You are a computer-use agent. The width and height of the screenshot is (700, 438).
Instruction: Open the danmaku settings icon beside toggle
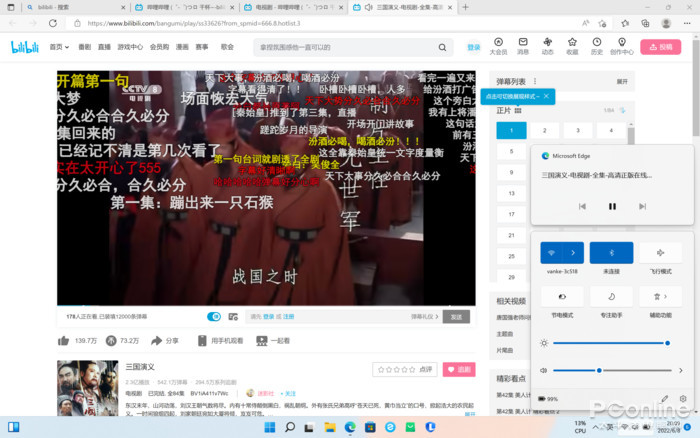click(233, 317)
